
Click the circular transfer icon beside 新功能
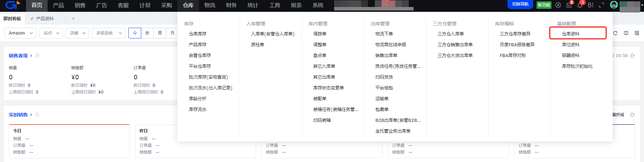coord(558,5)
